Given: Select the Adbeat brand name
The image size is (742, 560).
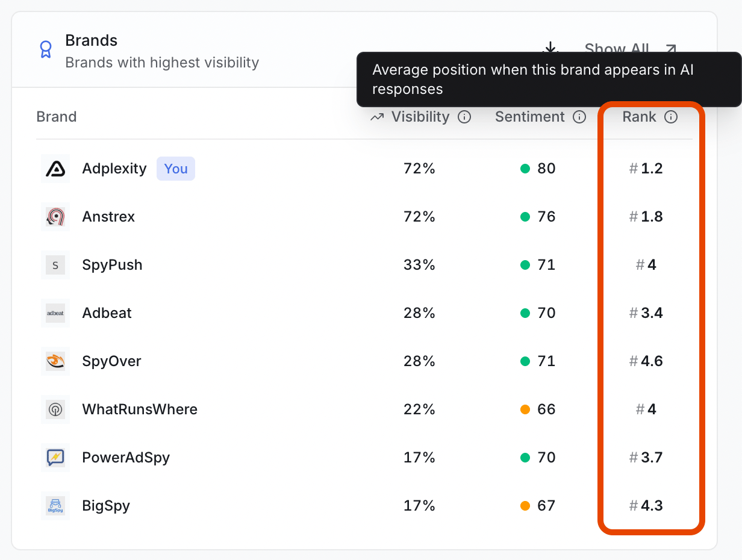Looking at the screenshot, I should pos(107,313).
